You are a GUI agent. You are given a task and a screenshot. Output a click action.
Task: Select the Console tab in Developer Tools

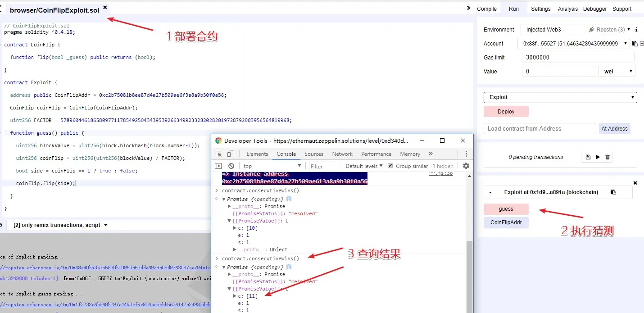[286, 154]
